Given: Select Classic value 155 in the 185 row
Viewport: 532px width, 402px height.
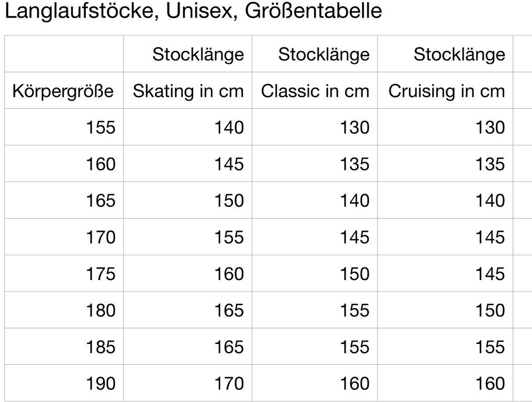Looking at the screenshot, I should click(x=354, y=347).
